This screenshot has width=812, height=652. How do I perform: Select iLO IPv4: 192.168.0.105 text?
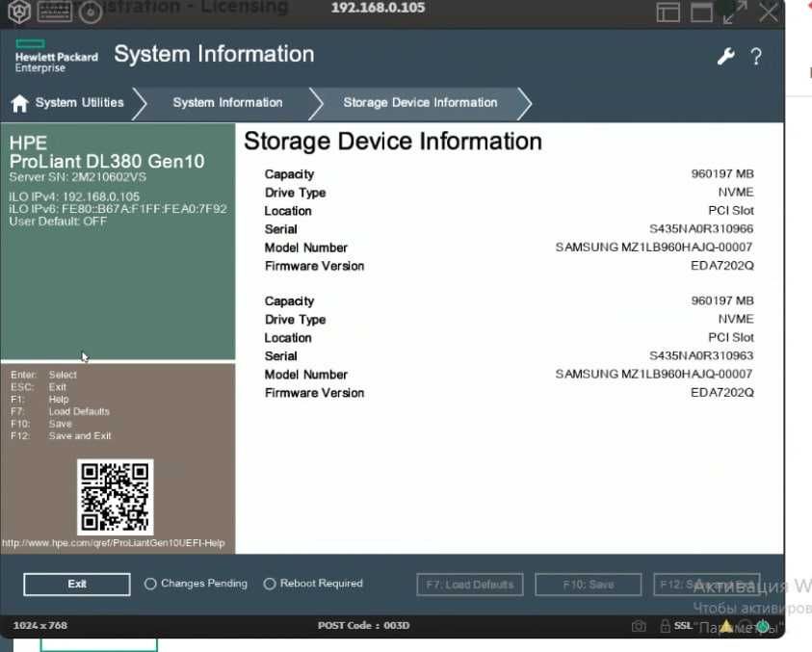(74, 196)
